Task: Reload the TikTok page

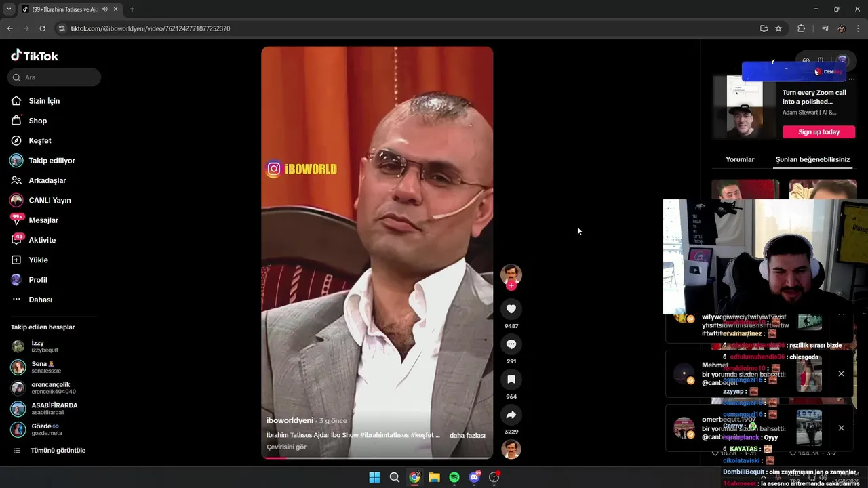Action: [x=42, y=28]
